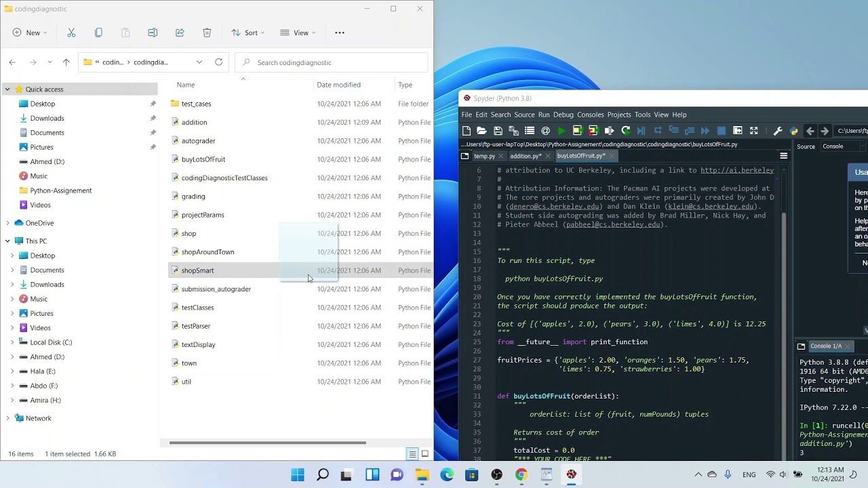The width and height of the screenshot is (868, 488).
Task: Open Microsoft Edge from the taskbar
Action: click(x=447, y=475)
